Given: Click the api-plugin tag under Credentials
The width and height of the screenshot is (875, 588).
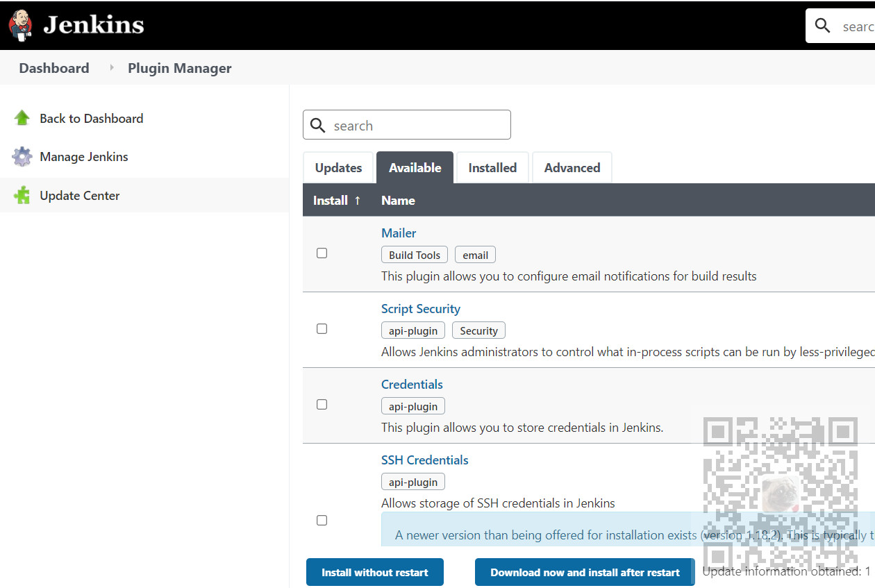Looking at the screenshot, I should coord(413,406).
